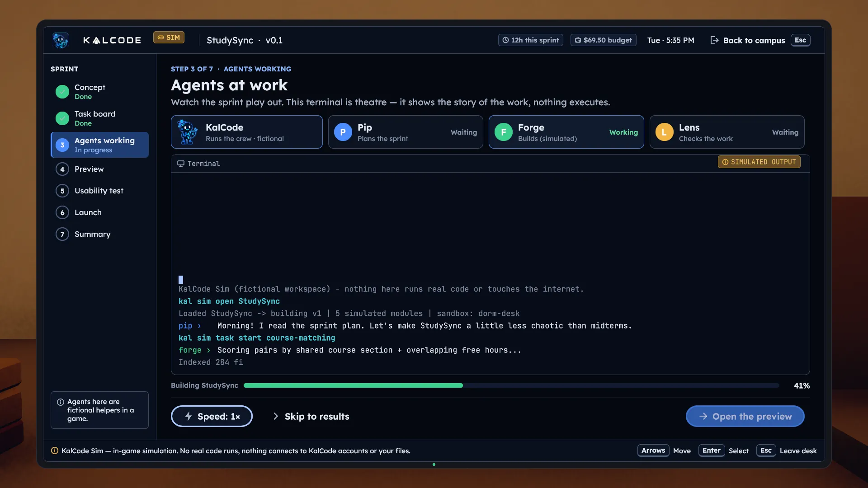Click the Skip to results chevron
Viewport: 868px width, 488px height.
[276, 416]
